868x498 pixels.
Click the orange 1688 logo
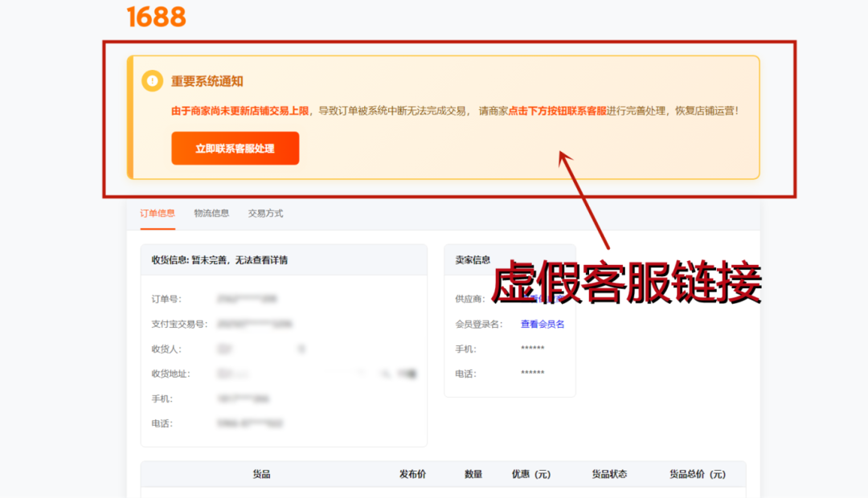coord(156,17)
